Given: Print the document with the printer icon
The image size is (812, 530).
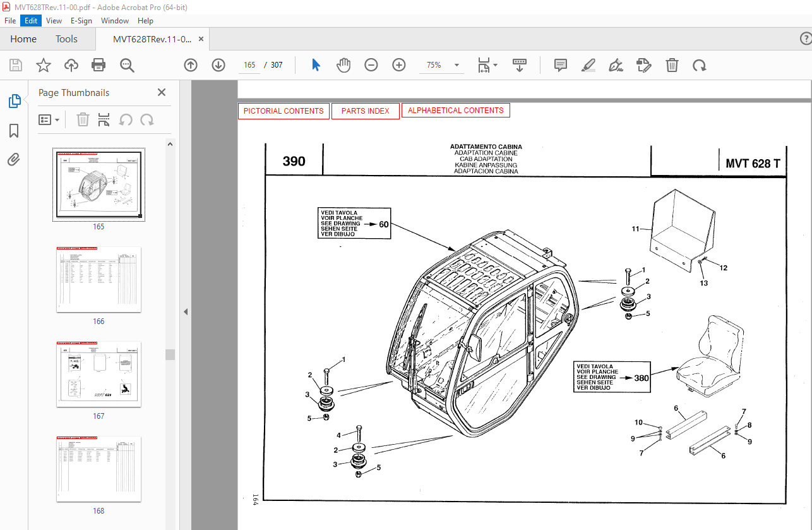Looking at the screenshot, I should [99, 65].
